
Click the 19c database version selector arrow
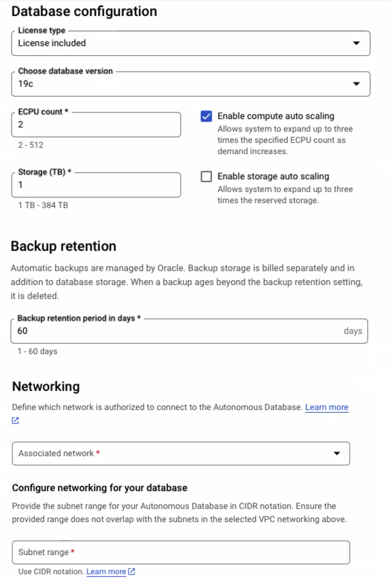(x=357, y=83)
